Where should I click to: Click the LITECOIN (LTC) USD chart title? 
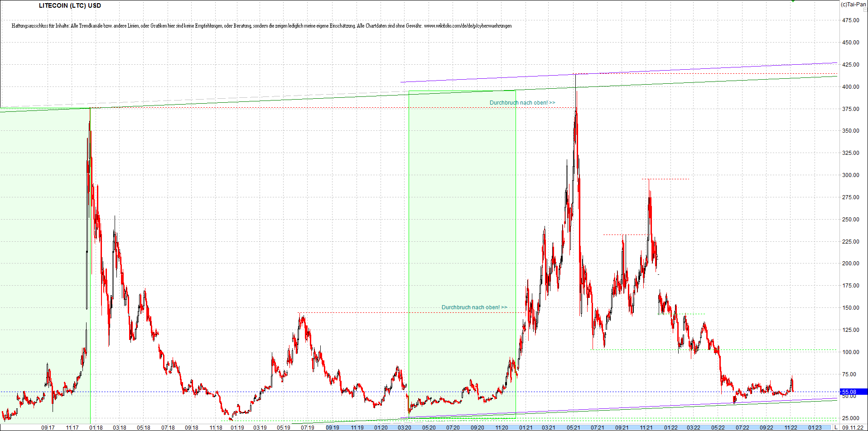coord(70,5)
